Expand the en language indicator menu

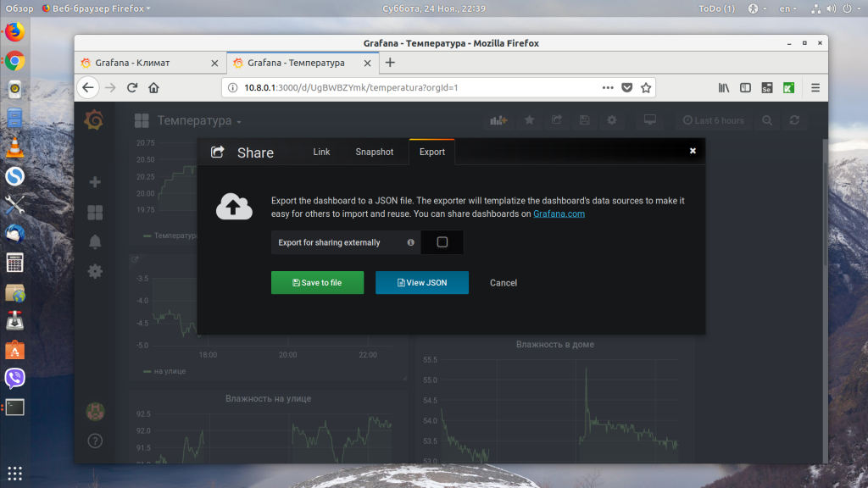click(x=787, y=8)
